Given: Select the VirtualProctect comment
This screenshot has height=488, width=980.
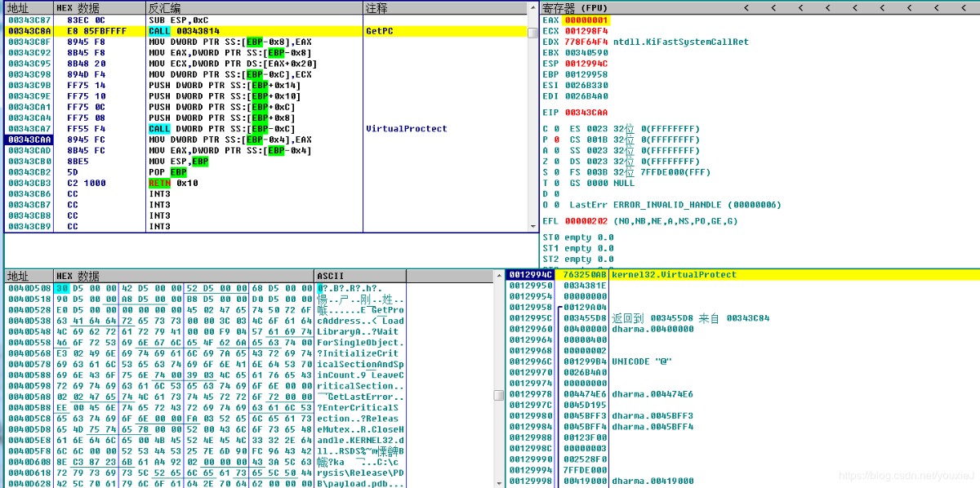Looking at the screenshot, I should click(x=407, y=129).
